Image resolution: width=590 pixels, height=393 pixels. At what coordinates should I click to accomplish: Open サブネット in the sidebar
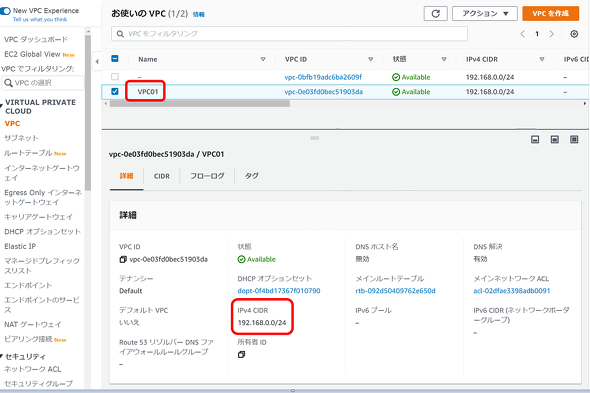coord(21,138)
